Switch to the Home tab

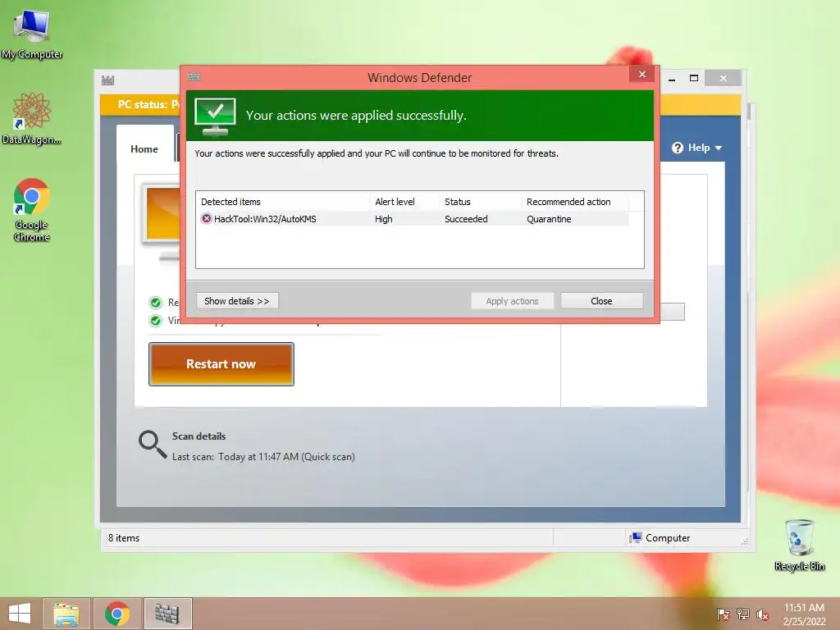coord(144,149)
